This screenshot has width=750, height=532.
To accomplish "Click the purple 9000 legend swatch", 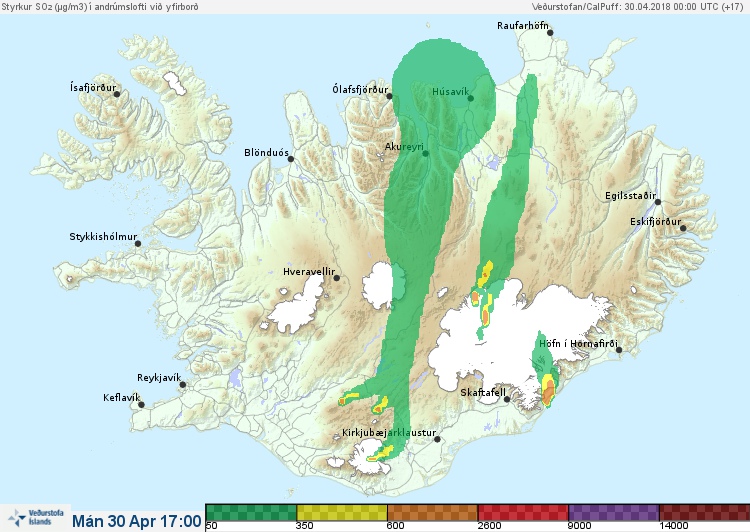I will (614, 512).
